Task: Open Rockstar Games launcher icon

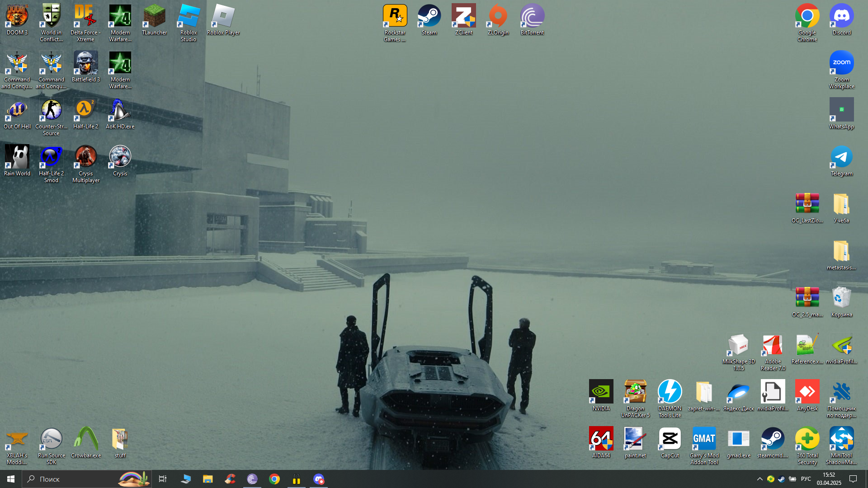Action: pyautogui.click(x=395, y=23)
